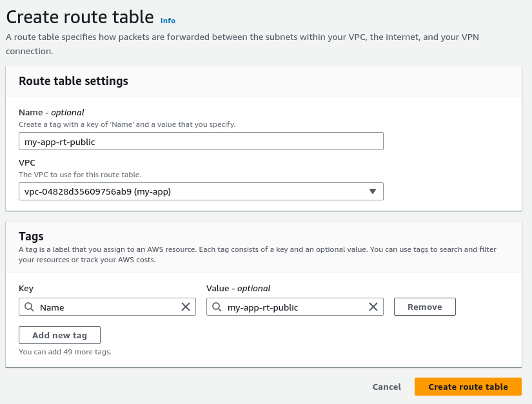Click into the tag Key field with text Name
Image resolution: width=532 pixels, height=404 pixels.
coord(106,307)
